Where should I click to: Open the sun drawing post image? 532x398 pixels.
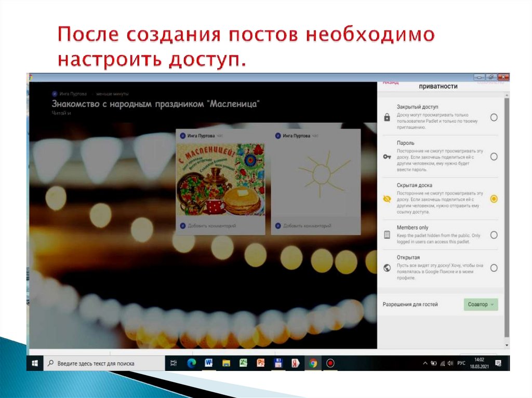315,180
